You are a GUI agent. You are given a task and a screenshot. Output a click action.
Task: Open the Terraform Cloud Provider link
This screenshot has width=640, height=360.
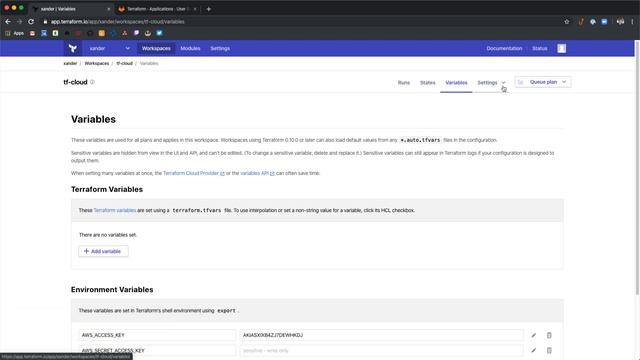click(x=193, y=173)
